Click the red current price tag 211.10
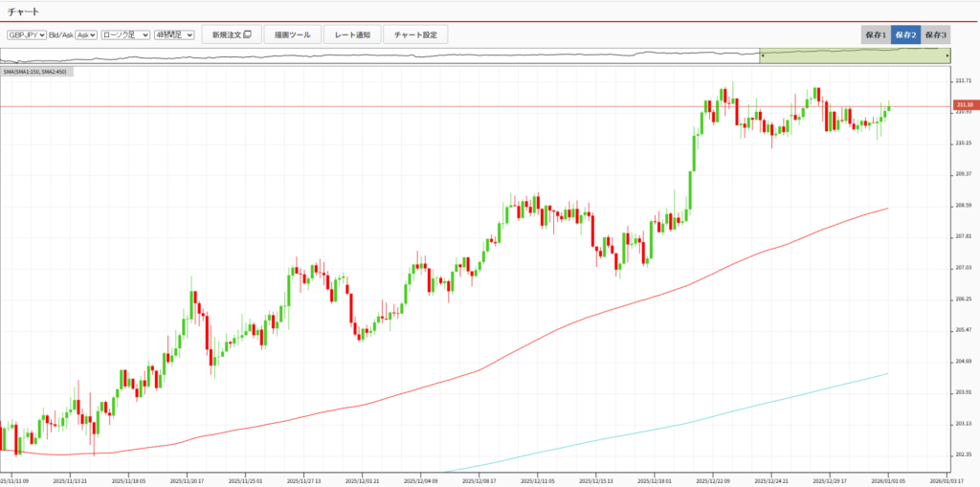Viewport: 980px width, 487px height. 963,104
